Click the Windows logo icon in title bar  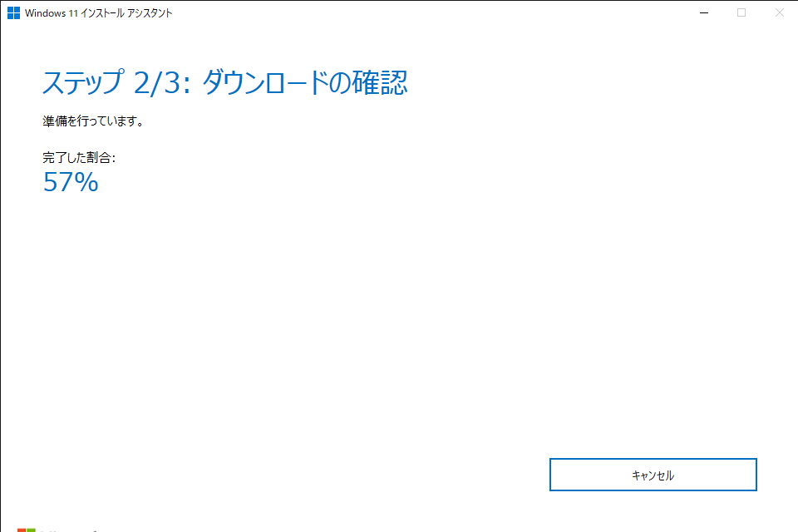pyautogui.click(x=13, y=12)
